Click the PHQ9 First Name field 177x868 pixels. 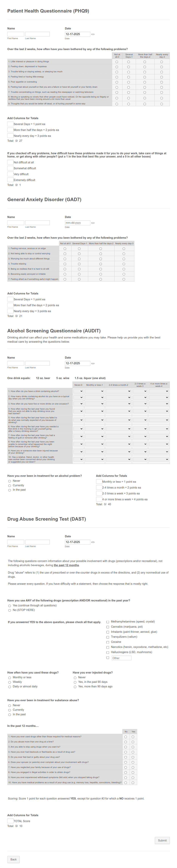point(15,34)
